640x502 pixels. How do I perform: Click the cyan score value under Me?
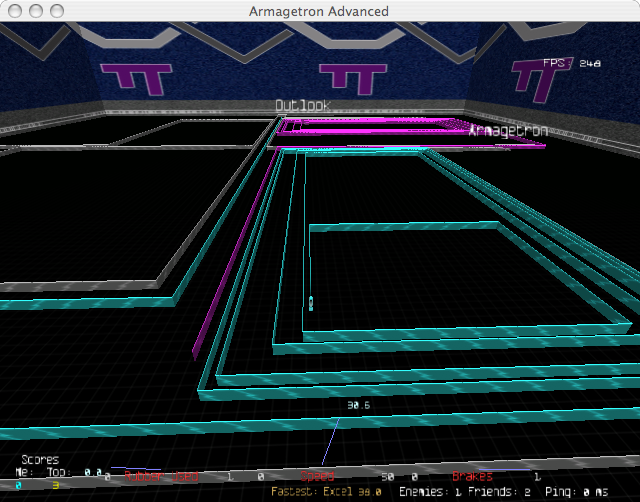click(18, 486)
